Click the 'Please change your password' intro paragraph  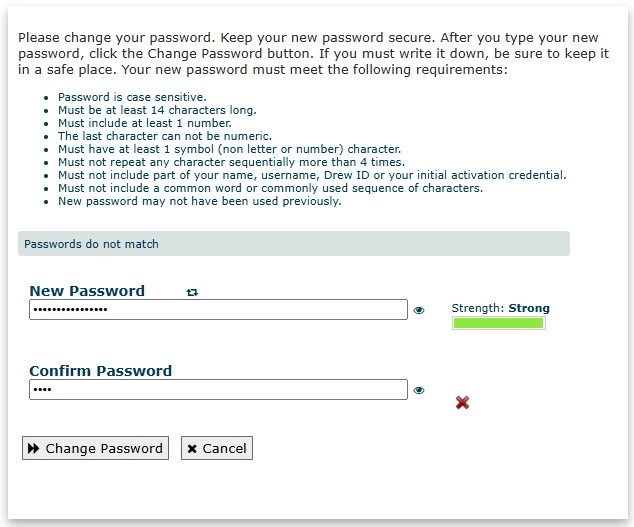pyautogui.click(x=313, y=53)
